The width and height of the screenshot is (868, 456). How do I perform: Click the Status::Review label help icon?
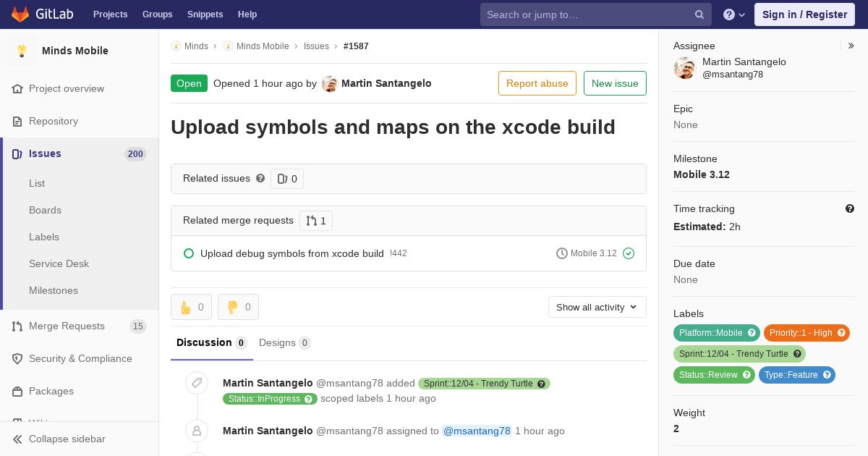coord(746,375)
